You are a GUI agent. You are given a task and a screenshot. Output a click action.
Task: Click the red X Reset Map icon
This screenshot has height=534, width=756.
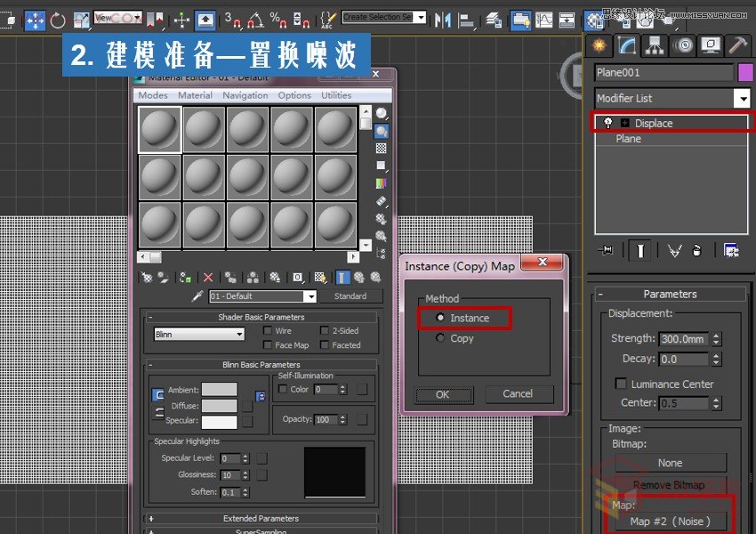pyautogui.click(x=208, y=278)
